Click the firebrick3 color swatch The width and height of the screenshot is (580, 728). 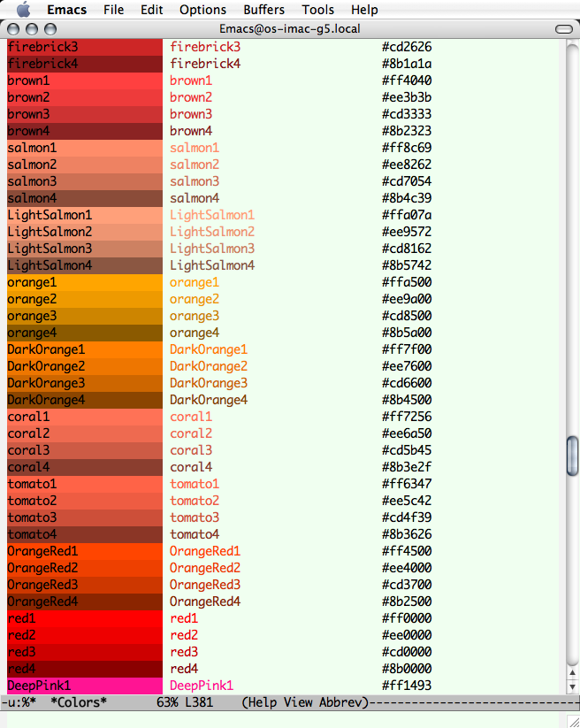pyautogui.click(x=85, y=47)
